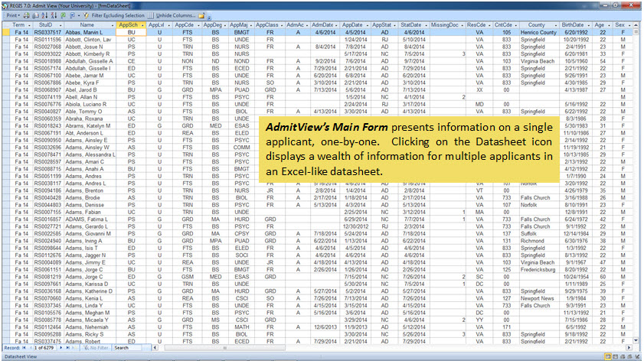
Task: Click Filter Excluding Selection
Action: pyautogui.click(x=118, y=15)
